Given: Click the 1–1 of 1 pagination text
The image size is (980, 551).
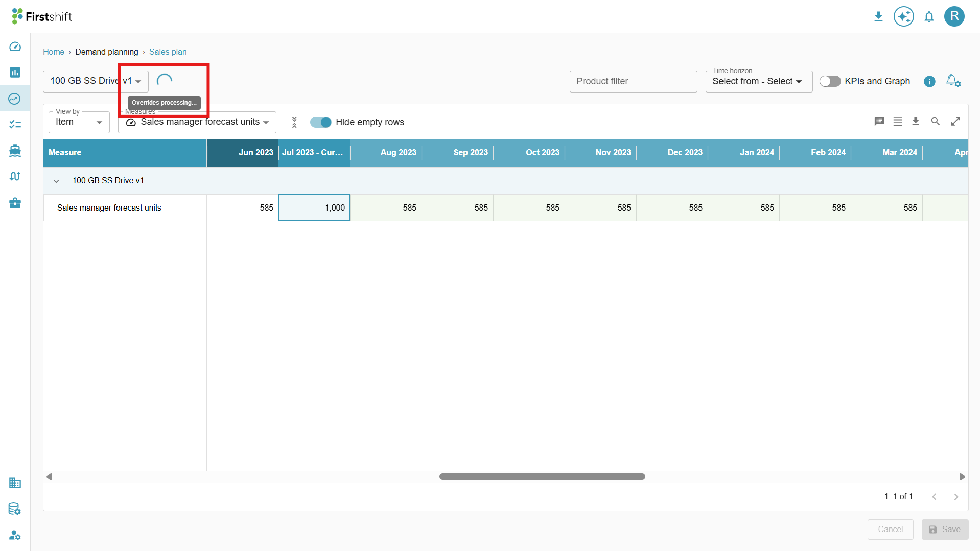Looking at the screenshot, I should (x=898, y=496).
